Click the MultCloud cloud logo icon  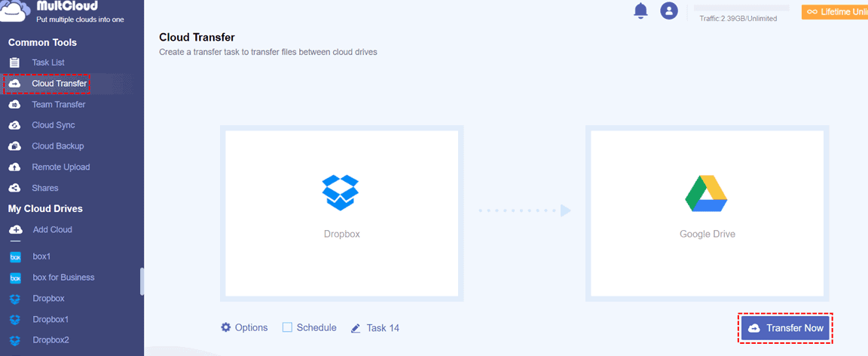(x=15, y=11)
